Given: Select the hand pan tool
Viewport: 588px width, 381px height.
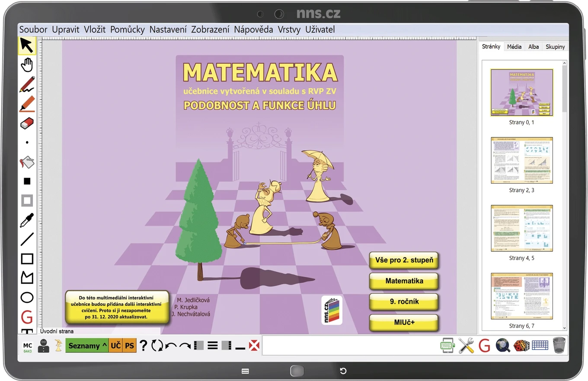Looking at the screenshot, I should [x=27, y=65].
